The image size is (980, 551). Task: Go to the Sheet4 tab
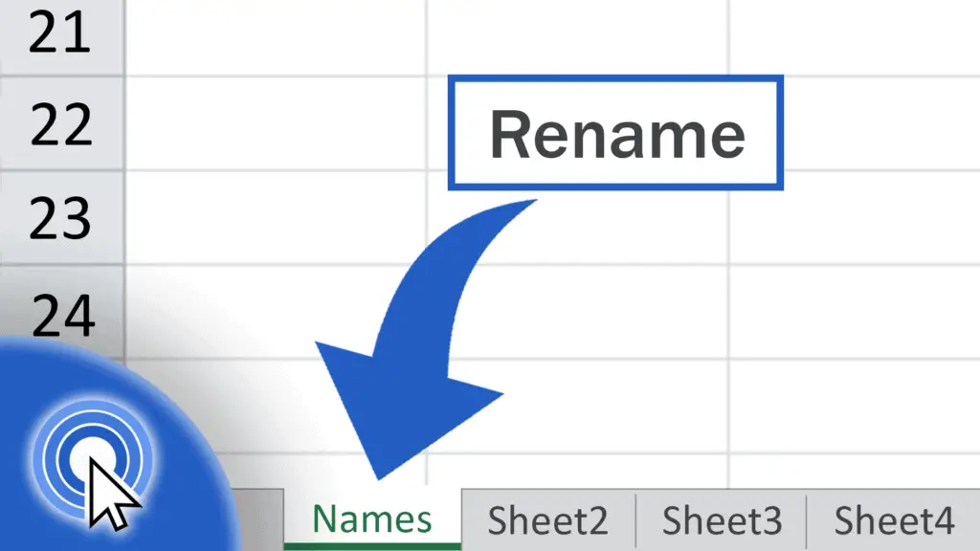click(894, 521)
